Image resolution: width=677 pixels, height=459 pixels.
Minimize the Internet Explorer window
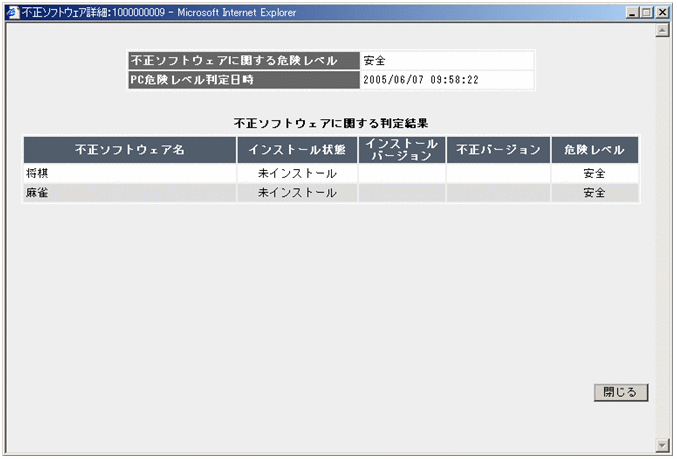(632, 13)
